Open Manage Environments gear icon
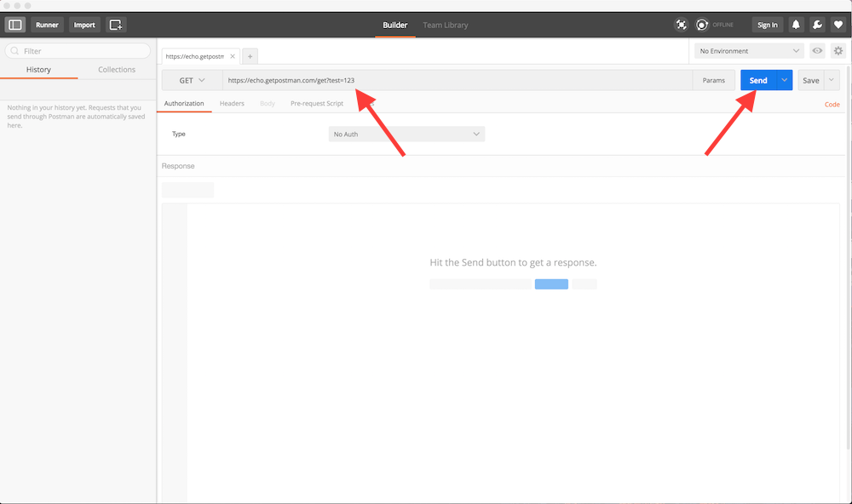The image size is (852, 504). point(838,50)
